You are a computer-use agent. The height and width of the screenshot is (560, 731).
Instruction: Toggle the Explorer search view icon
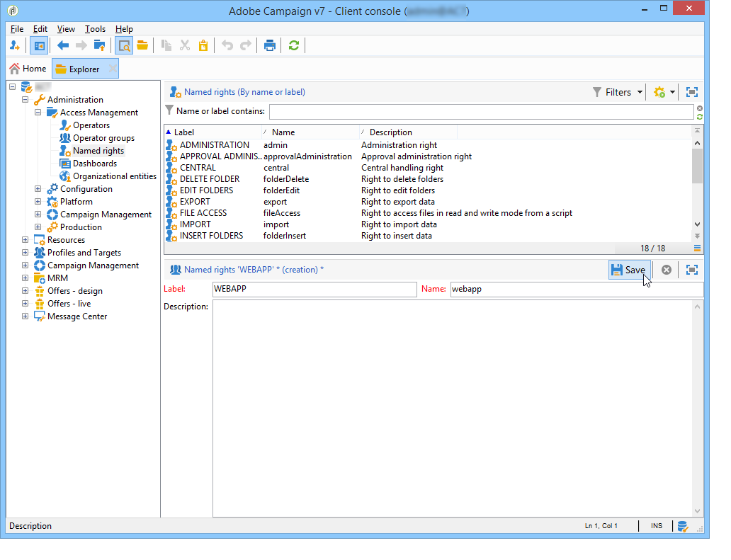point(124,45)
